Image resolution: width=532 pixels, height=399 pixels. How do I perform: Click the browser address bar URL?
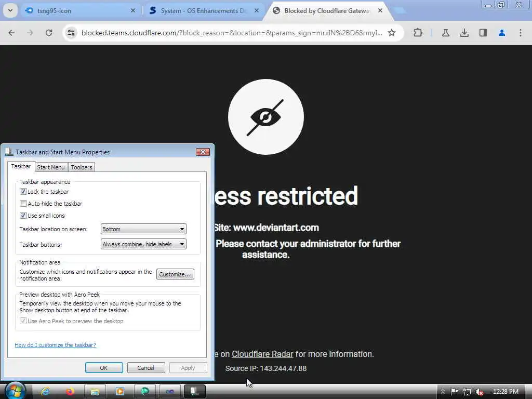tap(232, 33)
